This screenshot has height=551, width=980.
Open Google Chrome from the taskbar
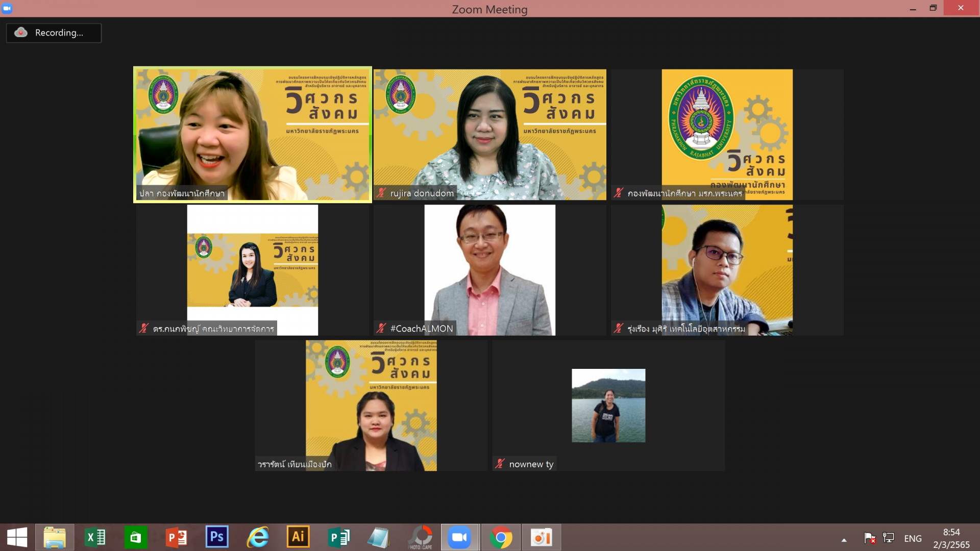501,537
